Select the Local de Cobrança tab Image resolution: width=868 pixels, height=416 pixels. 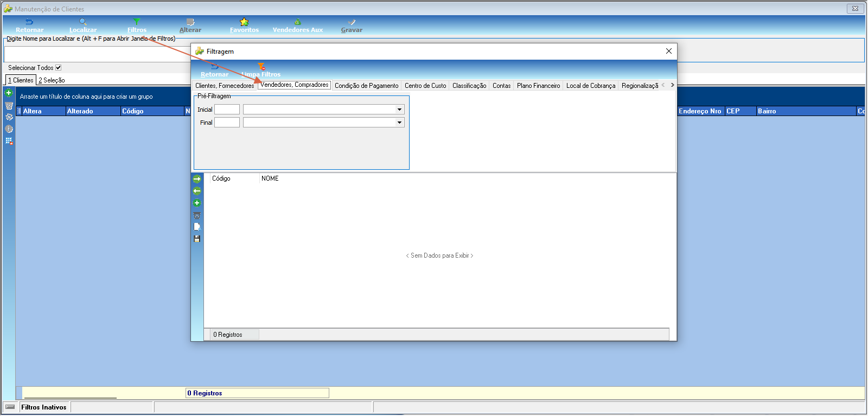591,86
